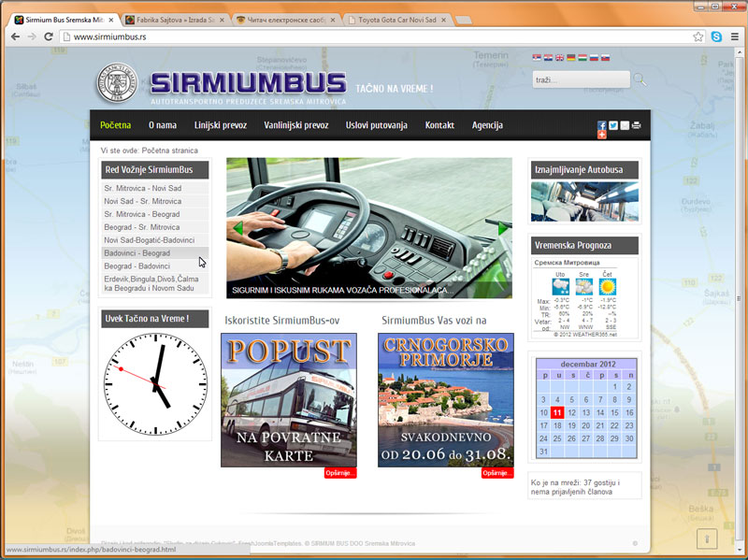Click inside the traži search field

click(578, 80)
